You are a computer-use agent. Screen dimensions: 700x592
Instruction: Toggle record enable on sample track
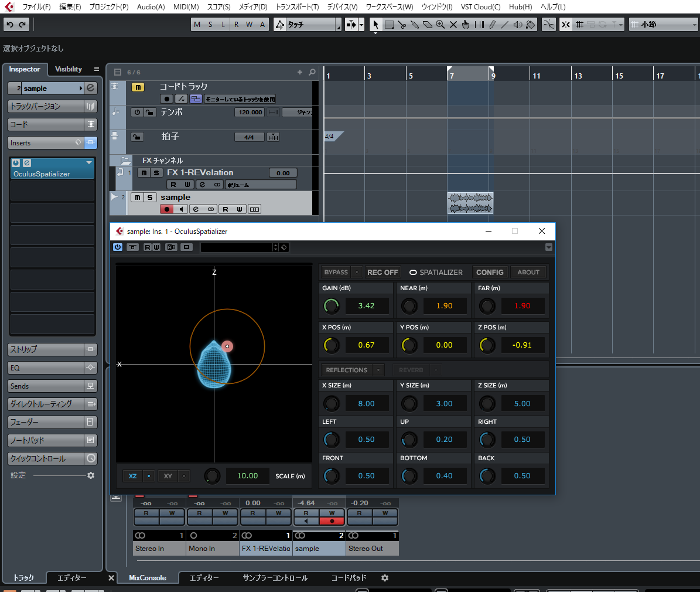[x=167, y=209]
